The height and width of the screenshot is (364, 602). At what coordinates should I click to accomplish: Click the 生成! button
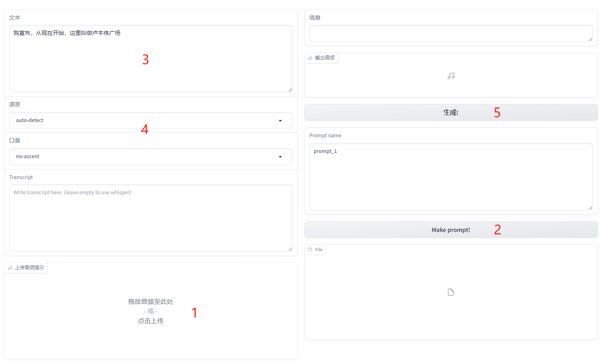click(451, 112)
